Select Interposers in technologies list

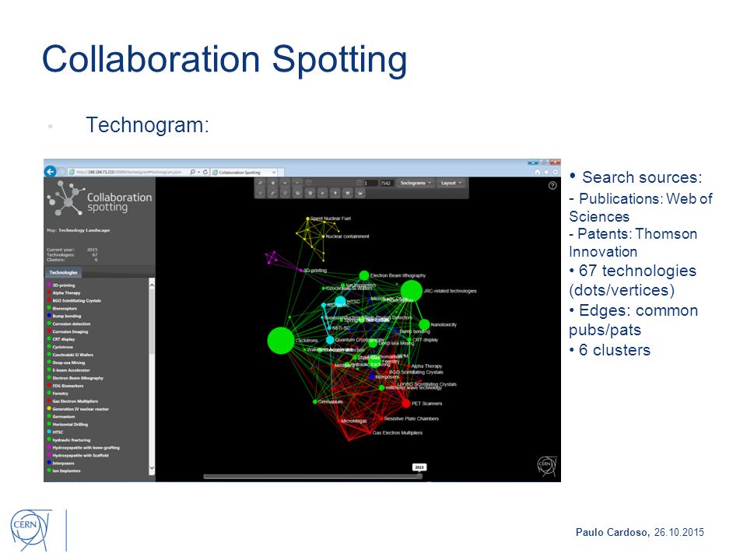[x=61, y=463]
